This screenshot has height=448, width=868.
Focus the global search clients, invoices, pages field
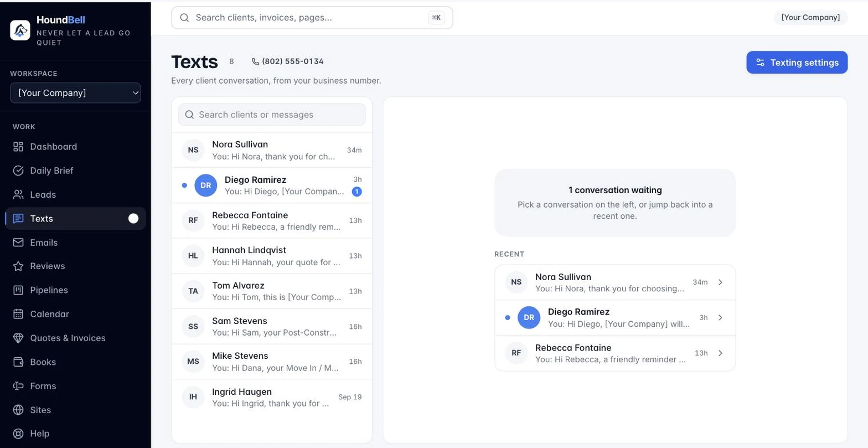coord(312,18)
